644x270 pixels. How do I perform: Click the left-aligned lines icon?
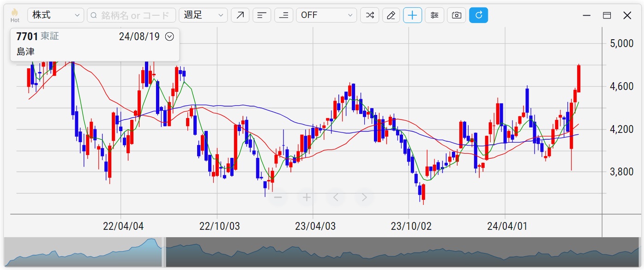(262, 15)
